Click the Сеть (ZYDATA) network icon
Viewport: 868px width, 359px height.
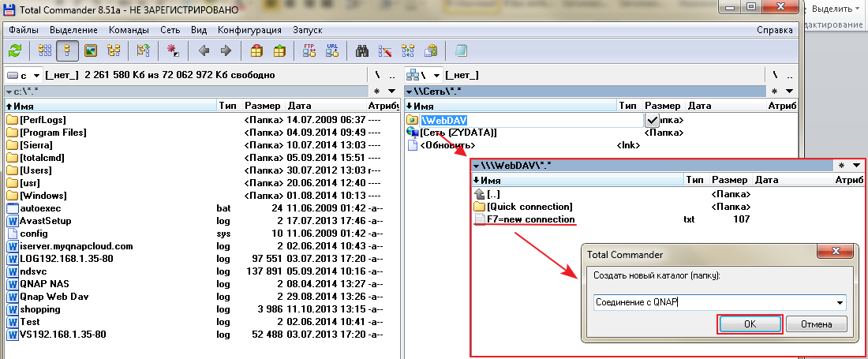pos(412,133)
